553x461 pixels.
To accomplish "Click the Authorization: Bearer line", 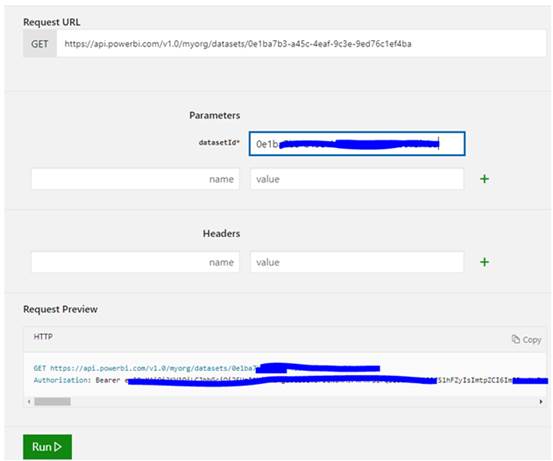I will pos(291,380).
